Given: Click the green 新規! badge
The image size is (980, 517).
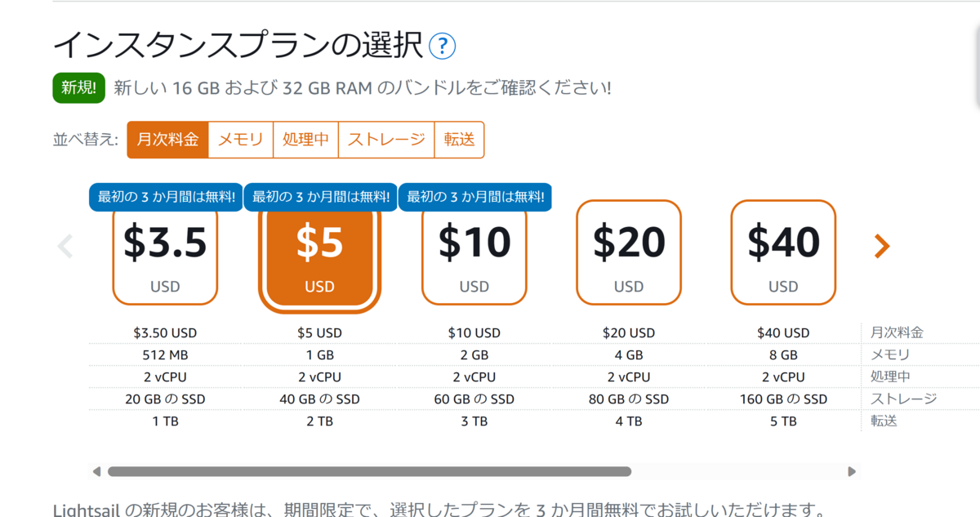Looking at the screenshot, I should point(78,88).
